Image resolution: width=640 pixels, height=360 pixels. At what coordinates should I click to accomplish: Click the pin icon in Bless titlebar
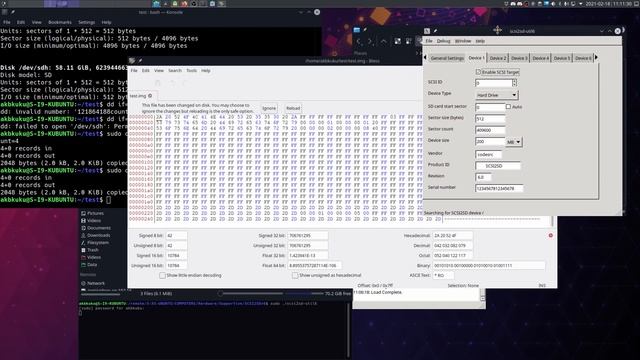[x=140, y=60]
